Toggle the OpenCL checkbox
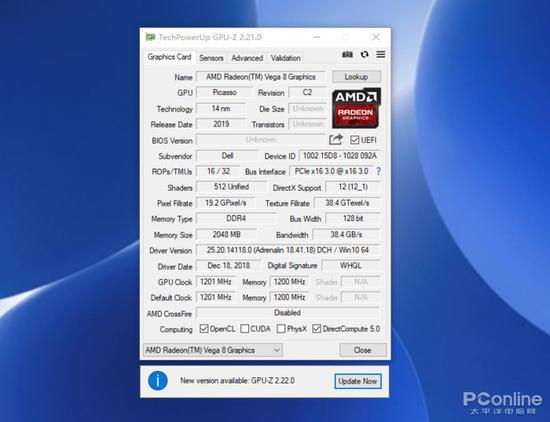Viewport: 550px width, 422px height. coord(203,329)
